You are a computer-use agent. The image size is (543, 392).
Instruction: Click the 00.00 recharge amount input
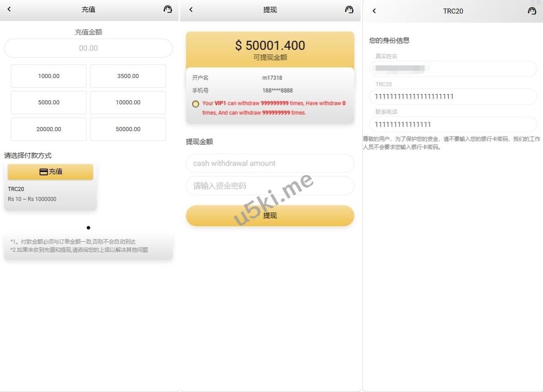point(88,48)
